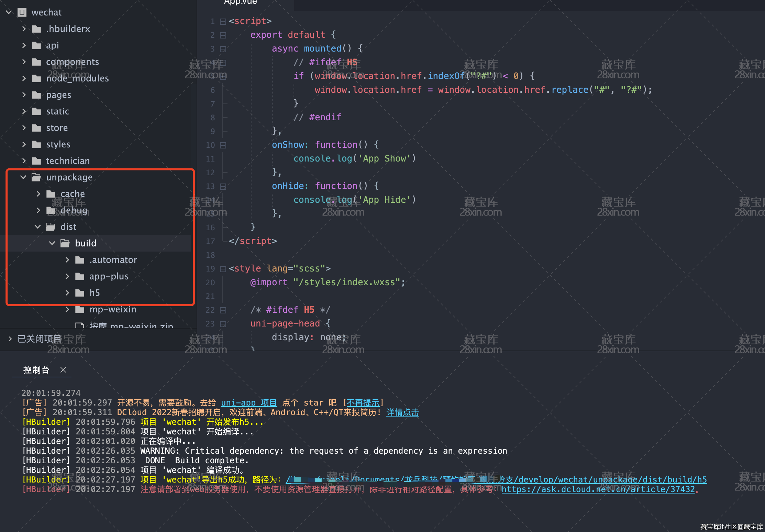Image resolution: width=765 pixels, height=532 pixels.
Task: Select the 控制台 console tab
Action: point(36,370)
